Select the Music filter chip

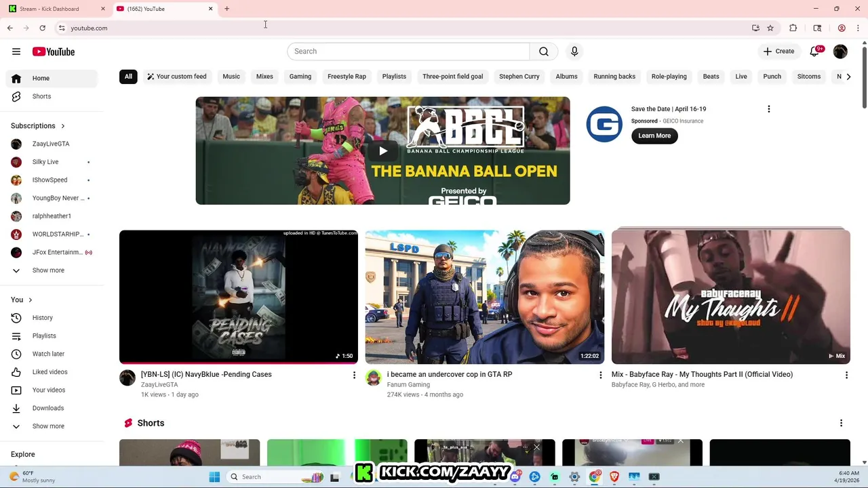(x=231, y=77)
